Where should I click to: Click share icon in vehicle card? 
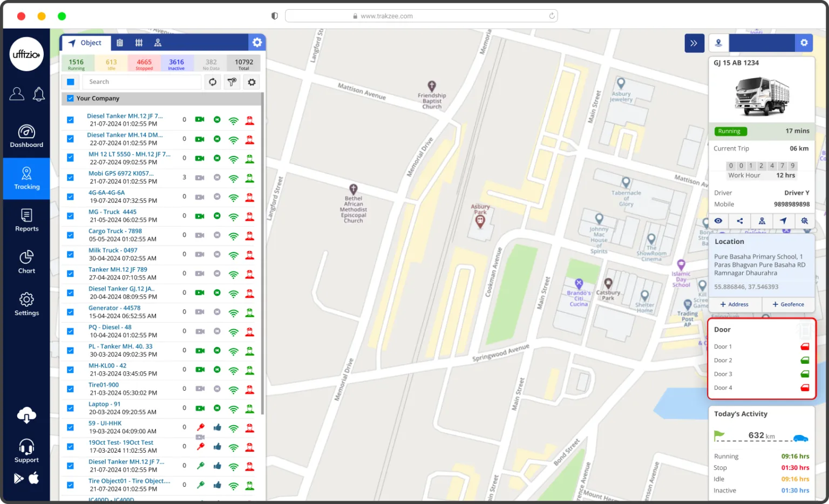pyautogui.click(x=740, y=221)
